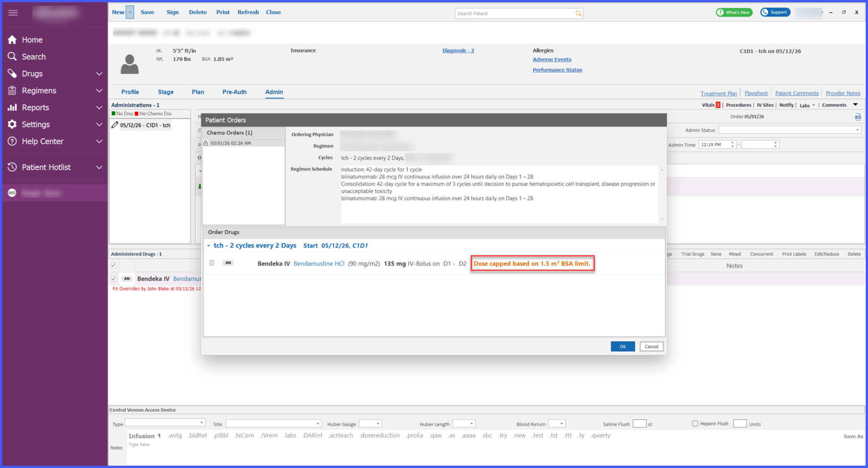Open the Admin Status dropdown
The width and height of the screenshot is (868, 468).
[790, 130]
